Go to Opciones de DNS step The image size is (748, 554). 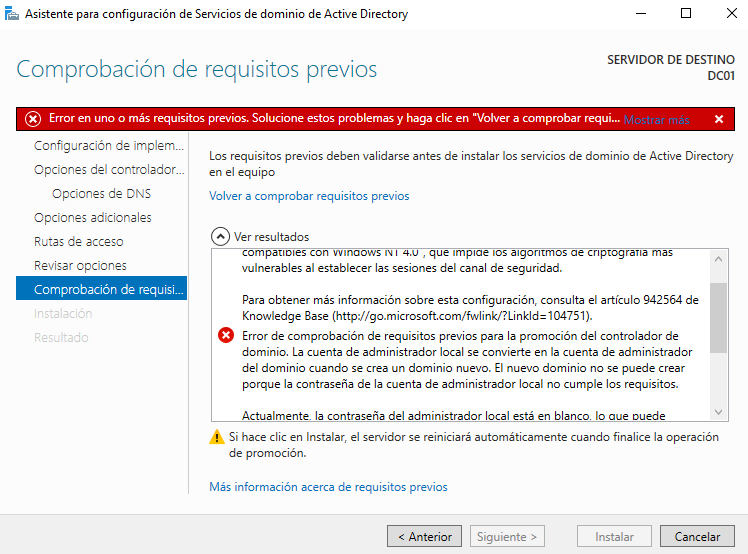[101, 193]
